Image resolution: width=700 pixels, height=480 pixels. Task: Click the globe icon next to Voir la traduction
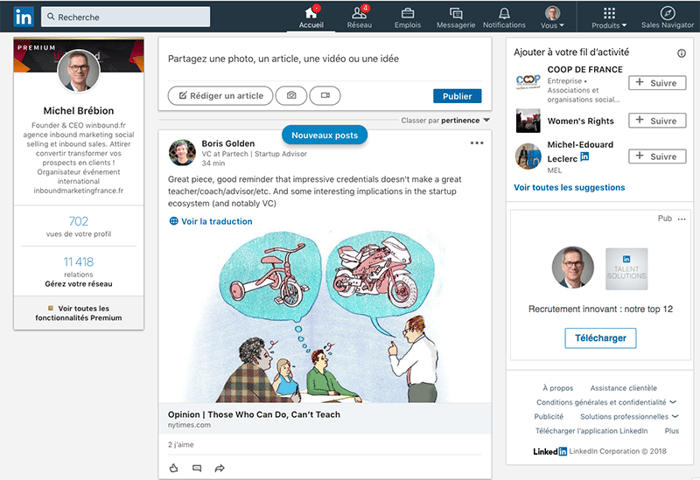174,221
